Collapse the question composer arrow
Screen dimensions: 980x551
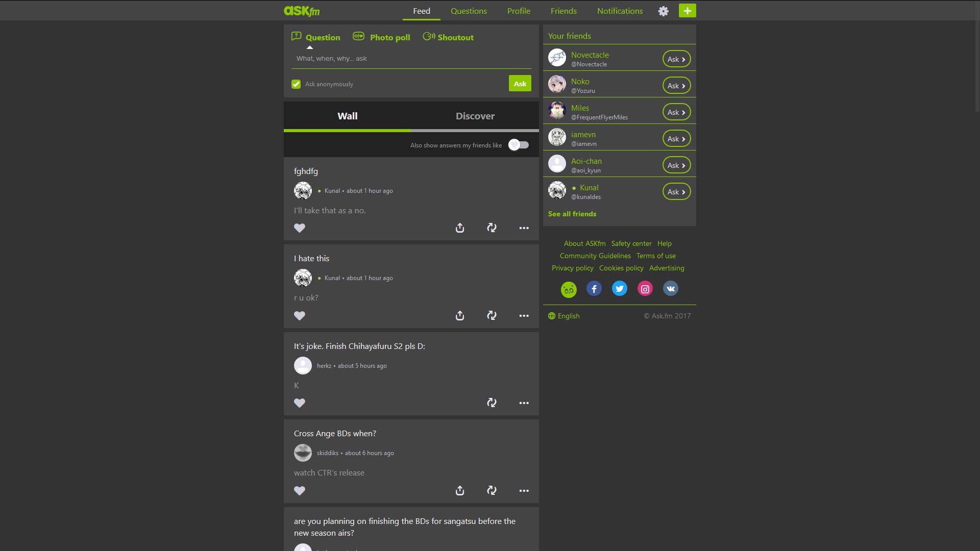point(310,46)
